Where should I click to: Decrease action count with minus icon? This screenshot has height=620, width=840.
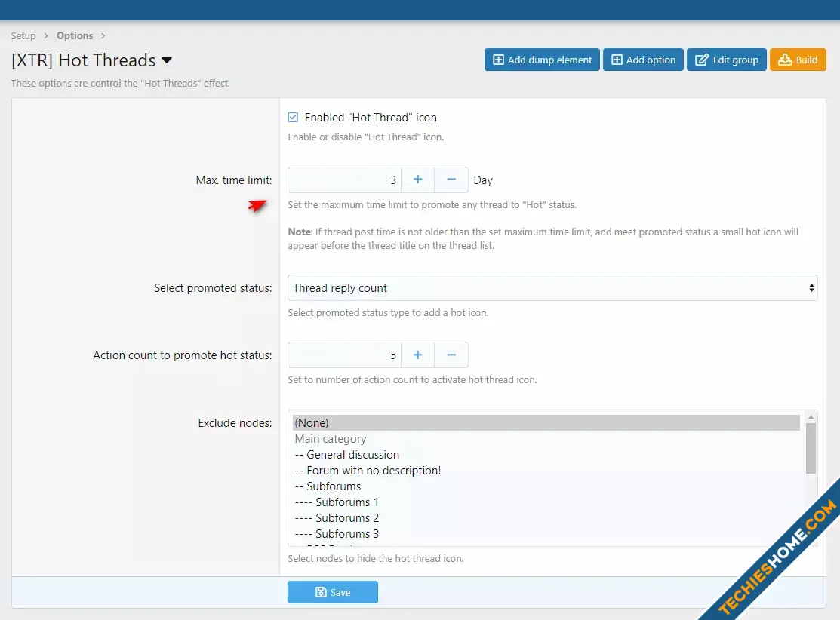click(x=451, y=355)
